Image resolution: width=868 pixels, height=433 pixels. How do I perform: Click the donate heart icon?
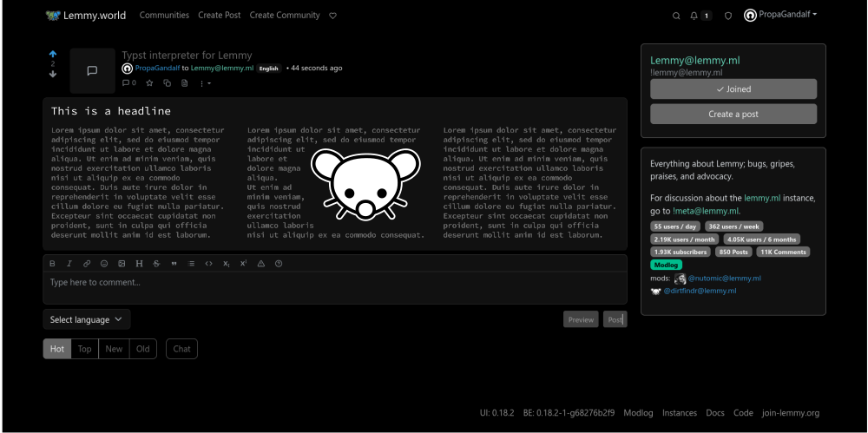click(332, 16)
